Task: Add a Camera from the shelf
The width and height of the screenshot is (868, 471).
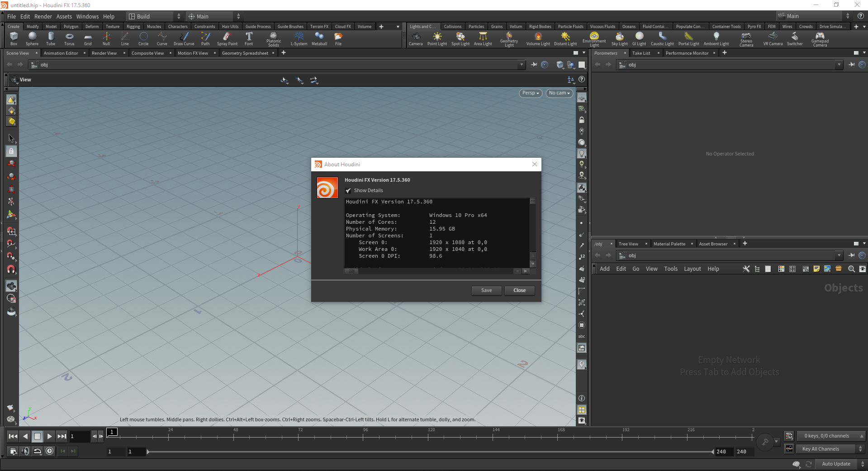Action: 416,39
